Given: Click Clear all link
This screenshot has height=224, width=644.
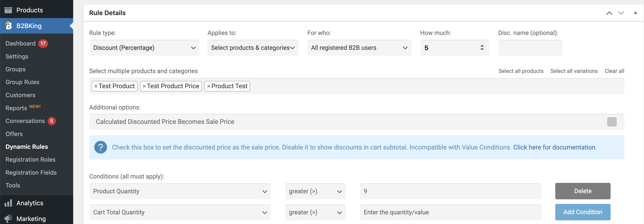Looking at the screenshot, I should click(614, 71).
